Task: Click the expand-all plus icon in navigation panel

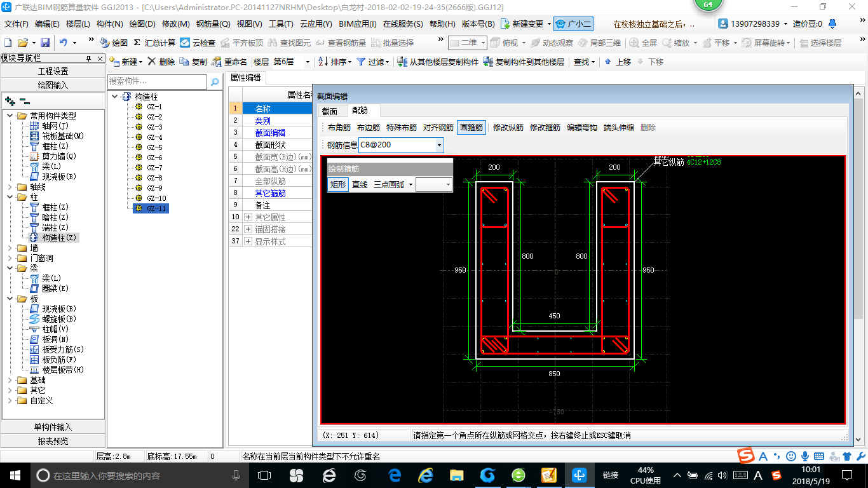Action: (x=10, y=100)
